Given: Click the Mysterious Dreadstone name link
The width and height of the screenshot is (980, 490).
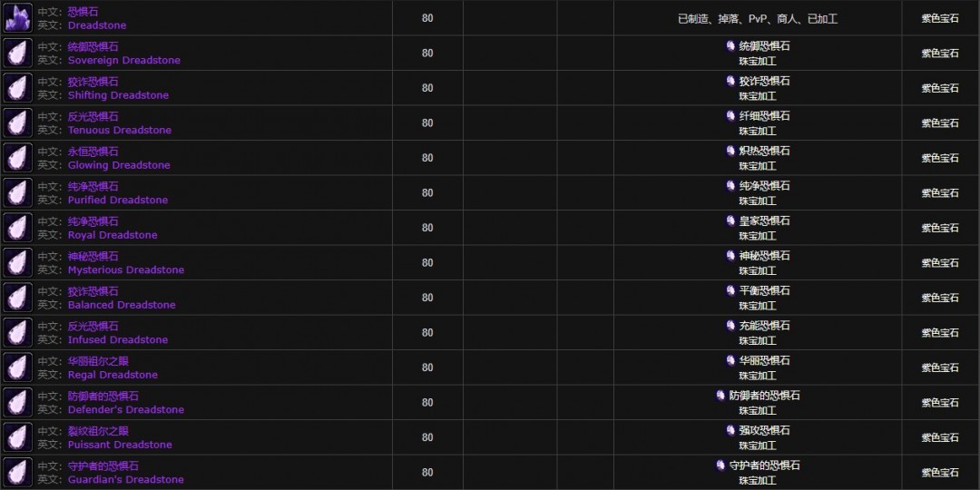Looking at the screenshot, I should pyautogui.click(x=125, y=270).
